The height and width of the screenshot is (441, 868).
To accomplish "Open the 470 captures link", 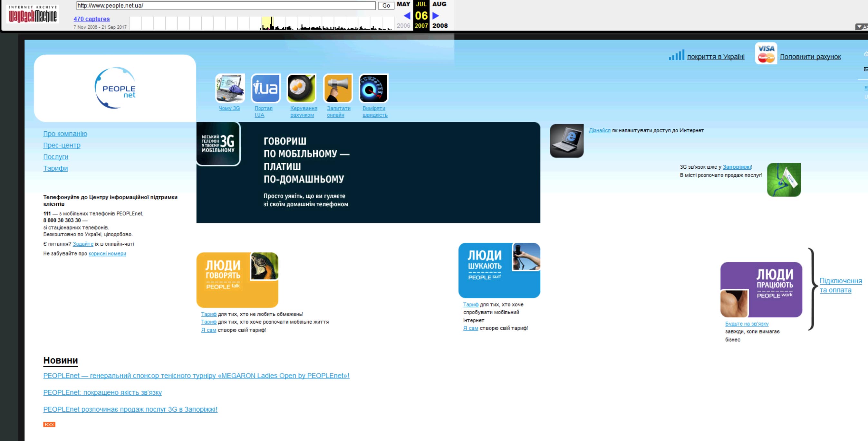I will (x=91, y=19).
